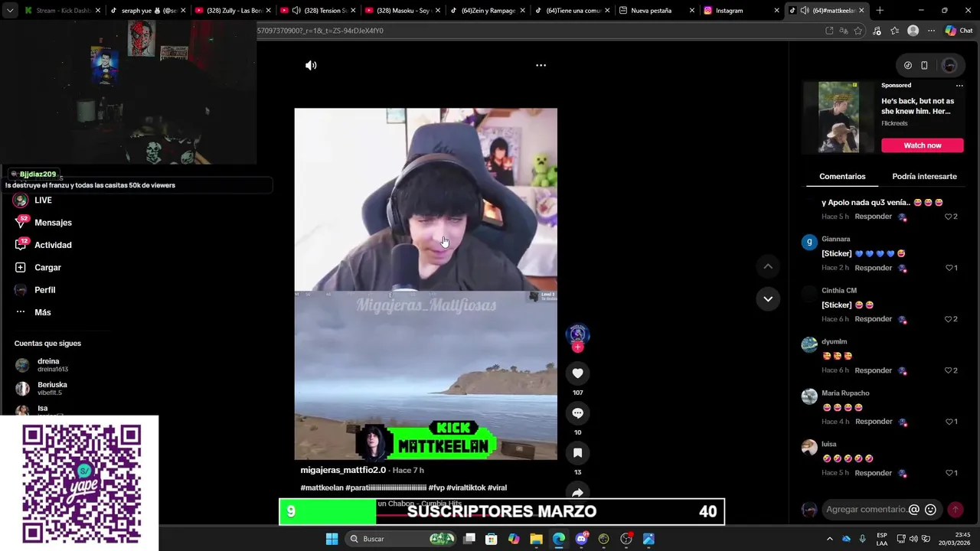Post comment with the red arrow button
Viewport: 980px width, 551px height.
tap(955, 510)
